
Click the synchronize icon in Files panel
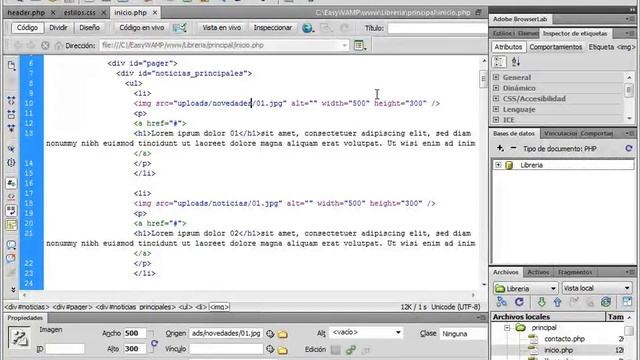click(x=606, y=302)
